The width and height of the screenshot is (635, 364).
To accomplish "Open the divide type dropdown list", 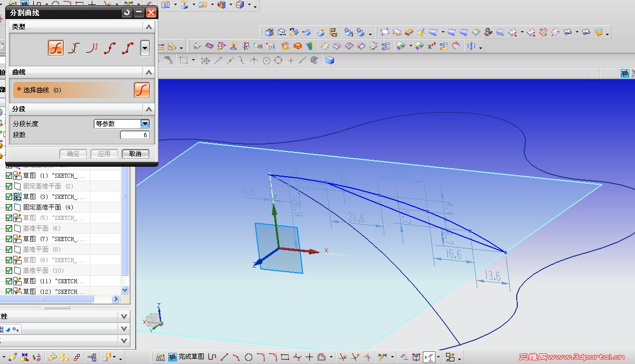I will [145, 49].
